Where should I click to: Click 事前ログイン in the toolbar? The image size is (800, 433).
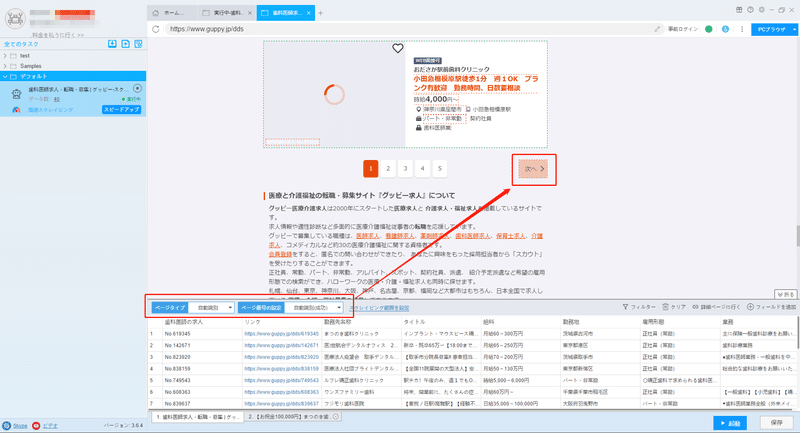683,29
